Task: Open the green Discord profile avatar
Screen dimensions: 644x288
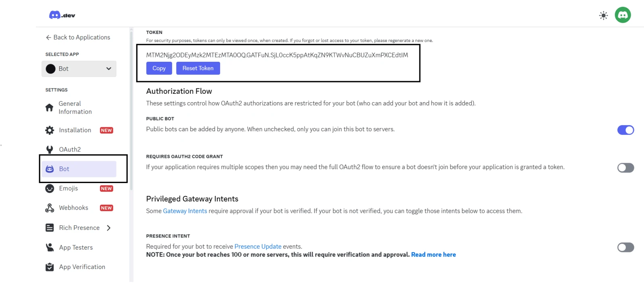Action: click(623, 15)
